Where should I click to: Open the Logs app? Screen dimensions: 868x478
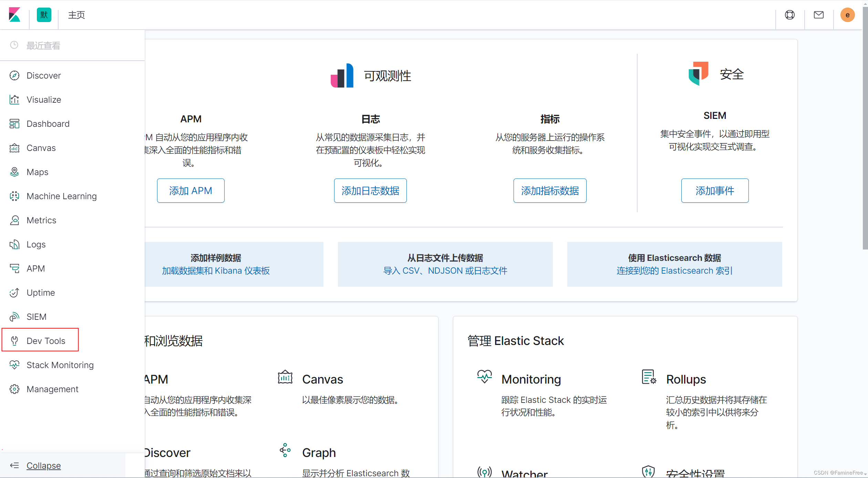coord(35,244)
